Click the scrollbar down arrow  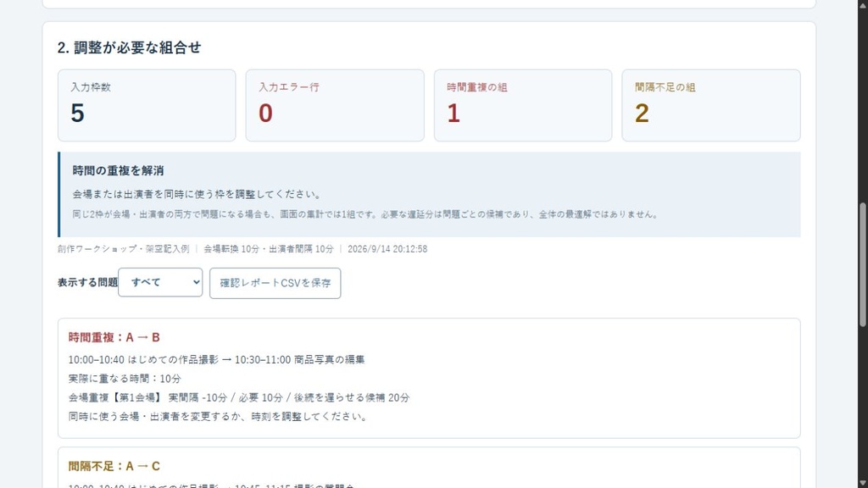pos(862,483)
